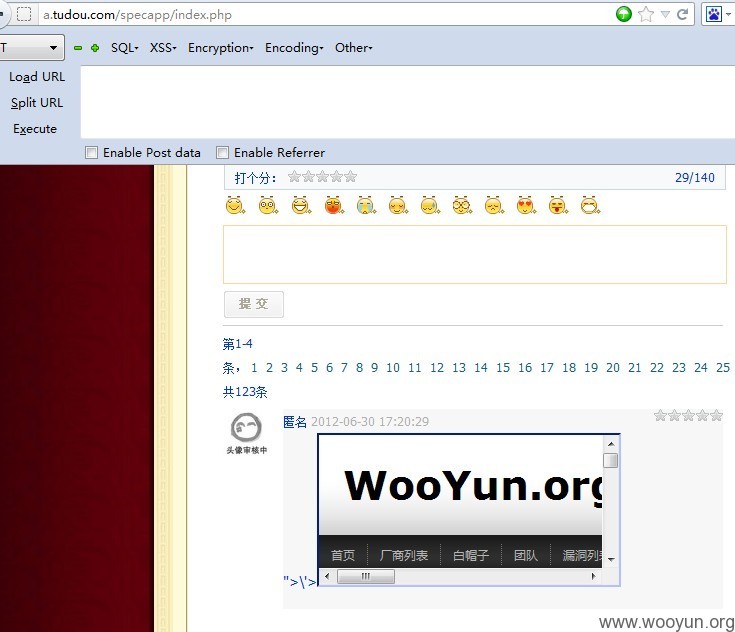This screenshot has width=735, height=632.
Task: Go to comment page 2
Action: tap(269, 368)
